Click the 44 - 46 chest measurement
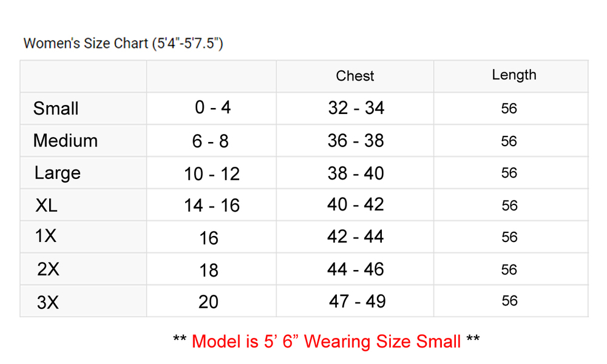 point(356,269)
